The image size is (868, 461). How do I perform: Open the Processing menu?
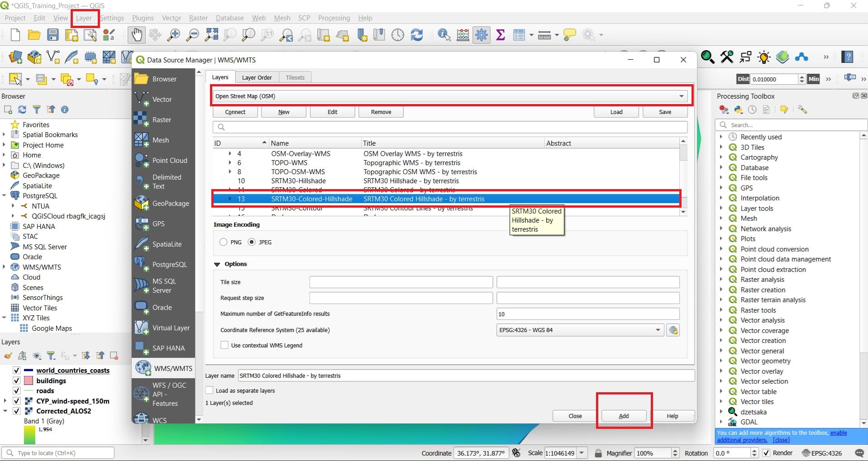334,18
